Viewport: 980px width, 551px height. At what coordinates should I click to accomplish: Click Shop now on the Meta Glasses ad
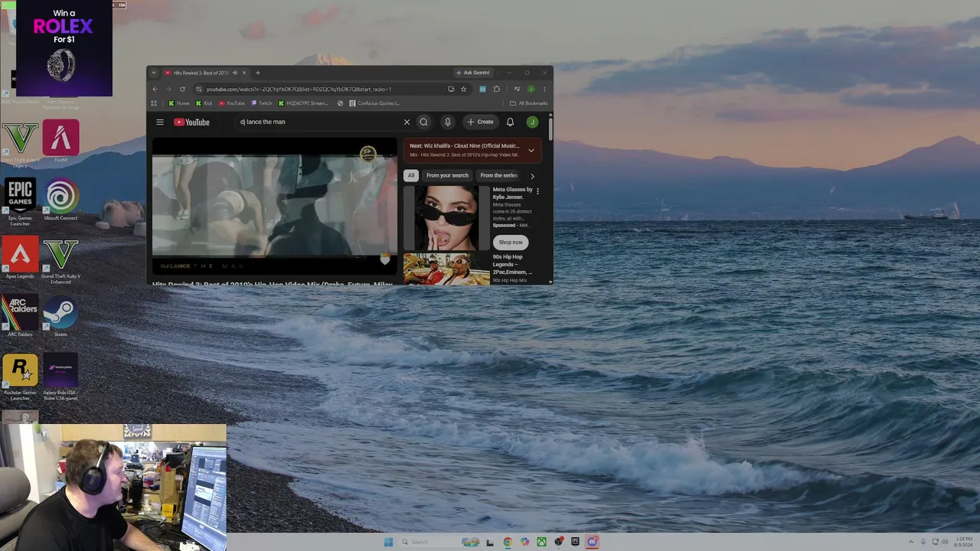click(511, 242)
